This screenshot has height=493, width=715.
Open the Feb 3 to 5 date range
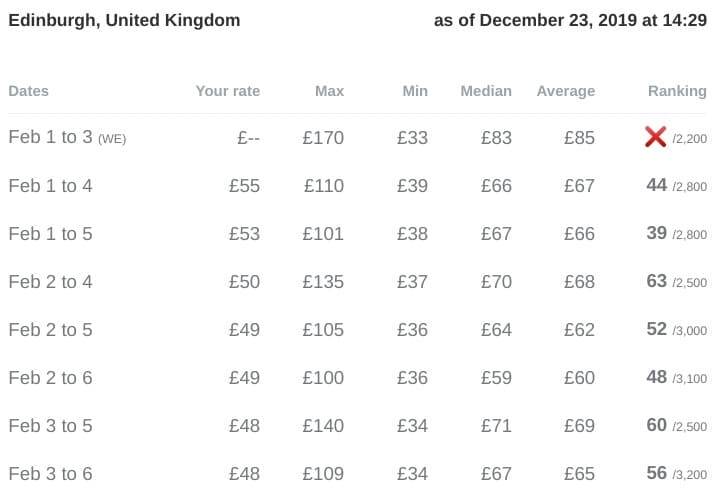pyautogui.click(x=50, y=426)
